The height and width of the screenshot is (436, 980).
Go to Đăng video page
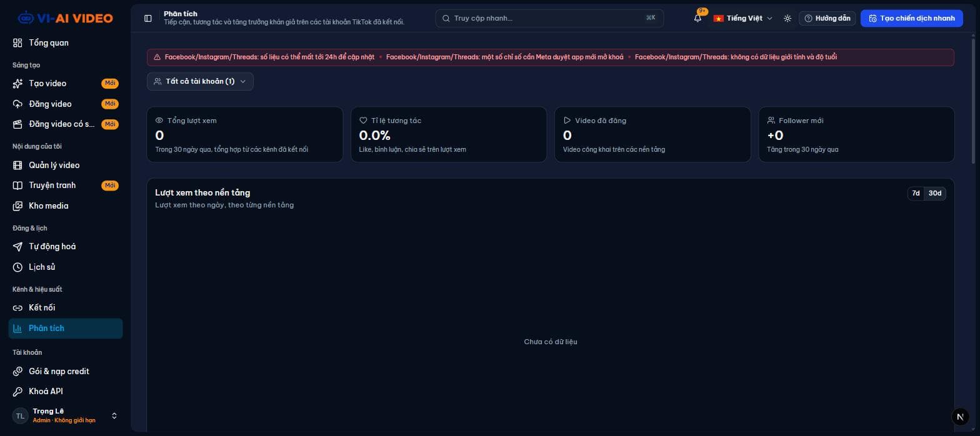coord(66,104)
